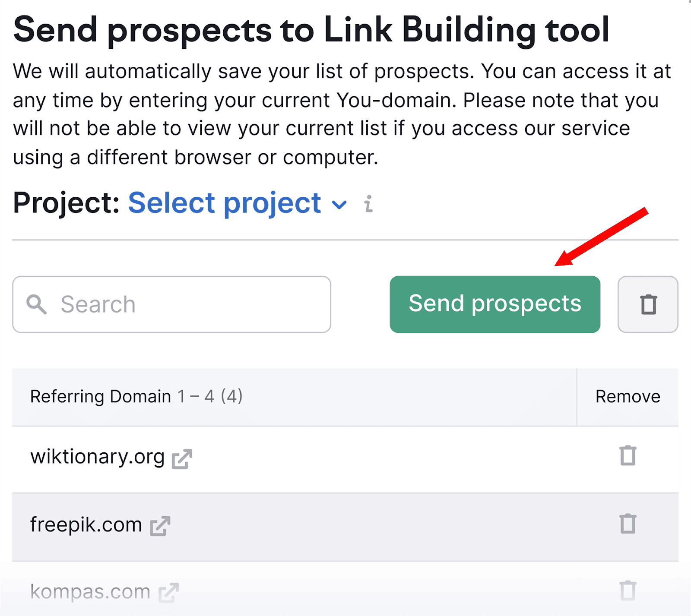The image size is (691, 616).
Task: Delete freepik.com with its trash icon
Action: (x=627, y=524)
